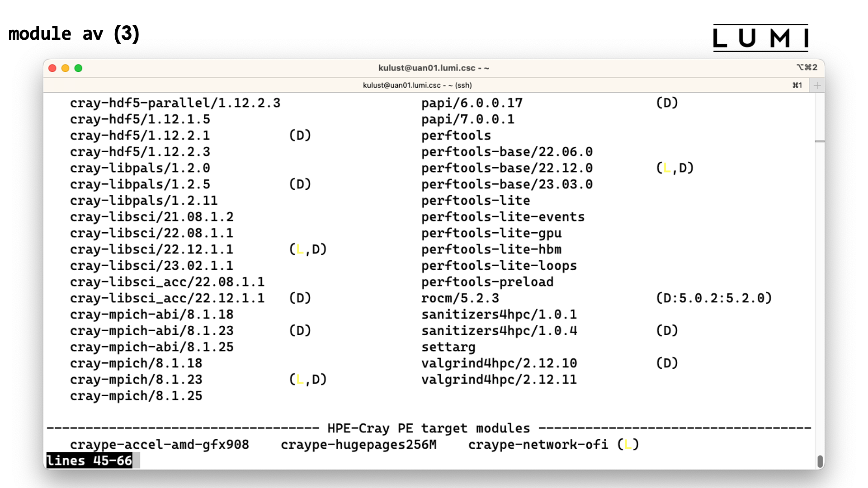Close the terminal window with red button

52,68
